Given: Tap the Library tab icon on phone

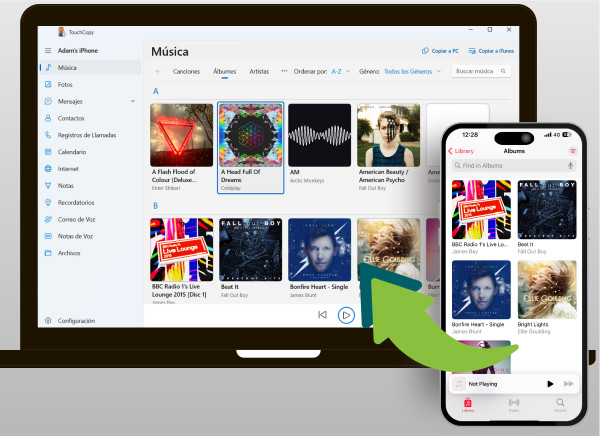Looking at the screenshot, I should (468, 403).
